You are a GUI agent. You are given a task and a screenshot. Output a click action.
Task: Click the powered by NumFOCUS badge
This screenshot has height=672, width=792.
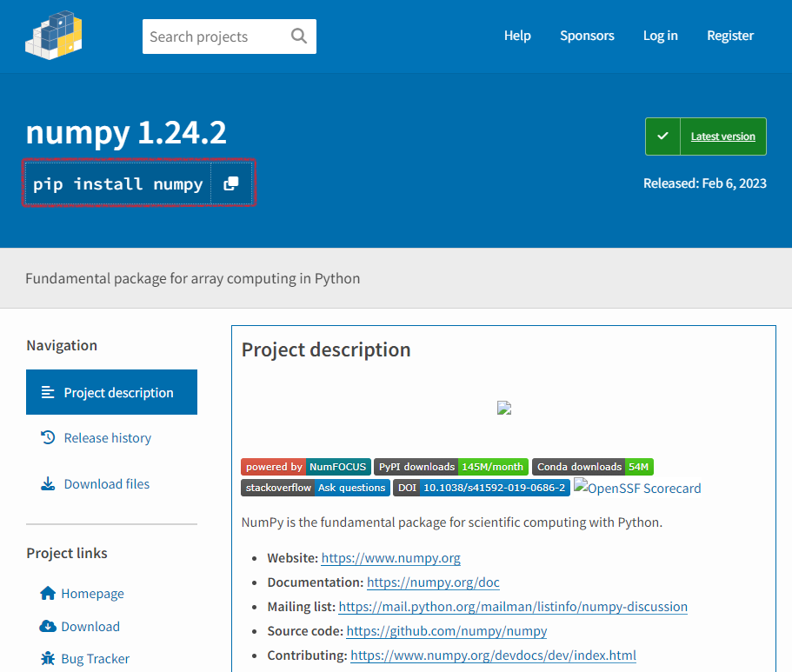(306, 467)
